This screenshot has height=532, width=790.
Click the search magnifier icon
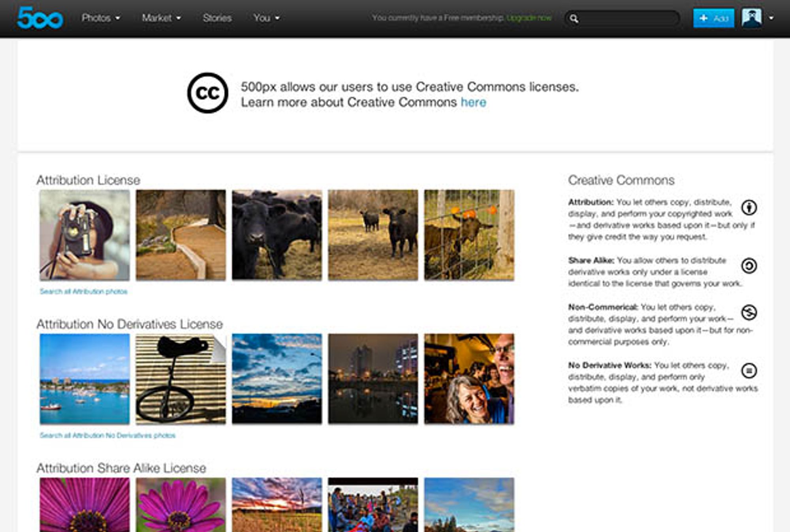(574, 19)
